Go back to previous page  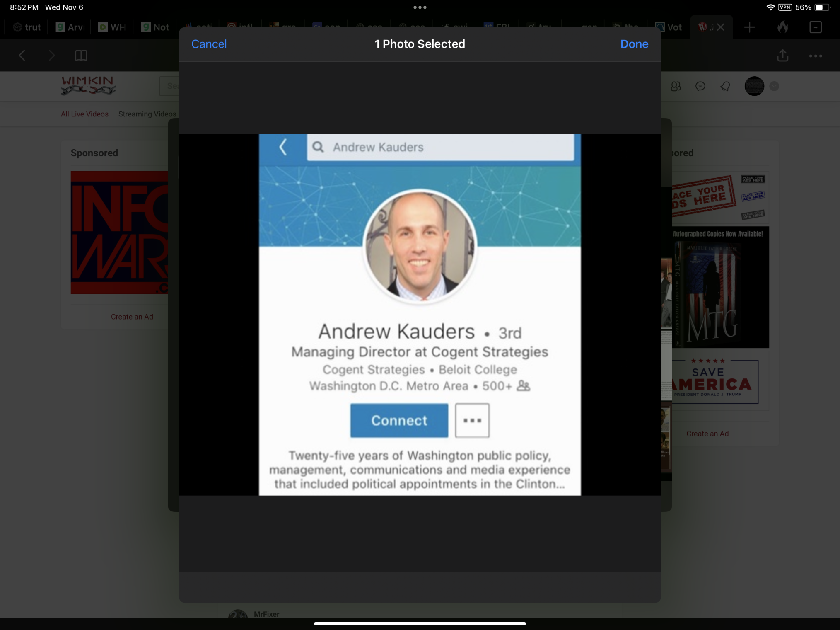click(22, 56)
